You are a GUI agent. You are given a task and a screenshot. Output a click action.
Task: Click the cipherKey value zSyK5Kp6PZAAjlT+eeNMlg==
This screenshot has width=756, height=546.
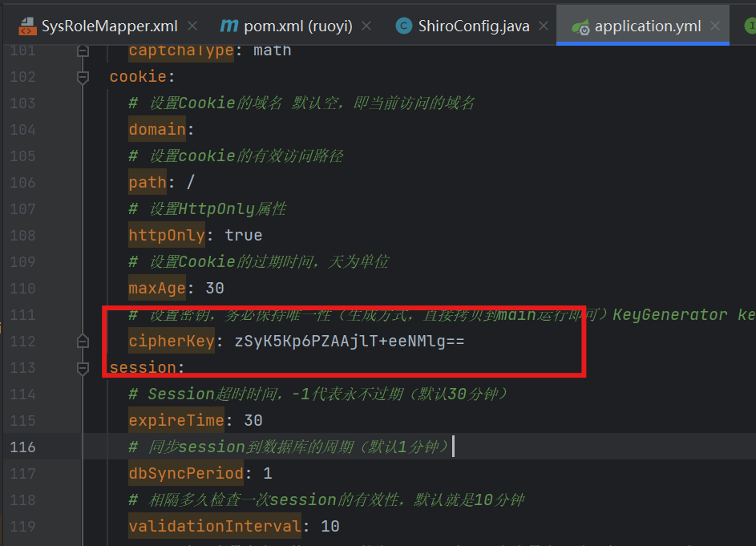[x=349, y=341]
